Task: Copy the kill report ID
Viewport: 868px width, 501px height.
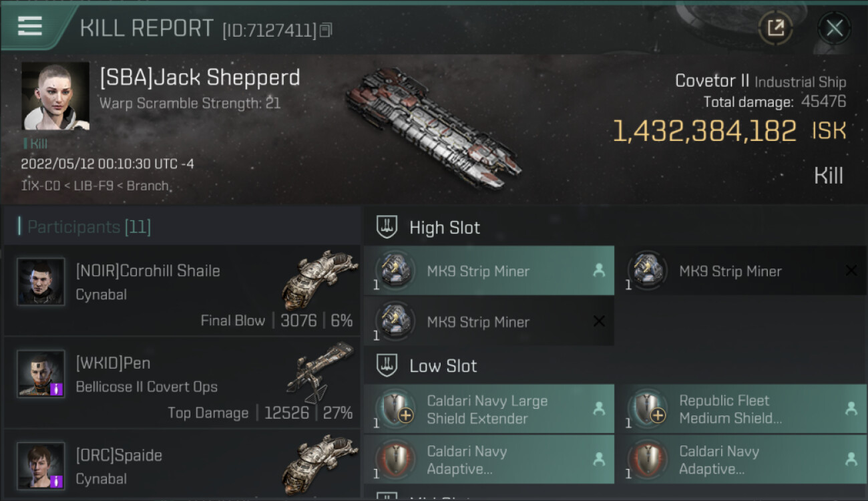Action: click(326, 30)
